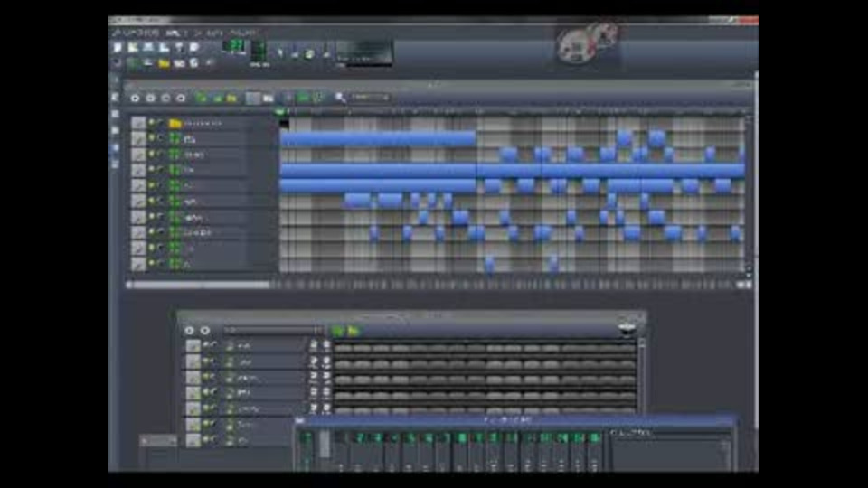Click the green timeline position marker
868x488 pixels.
(x=280, y=112)
